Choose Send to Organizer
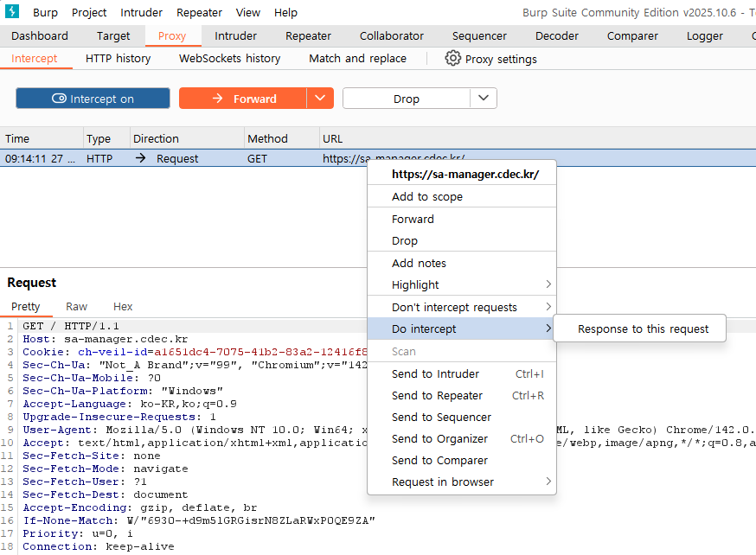This screenshot has width=756, height=555. tap(462, 439)
